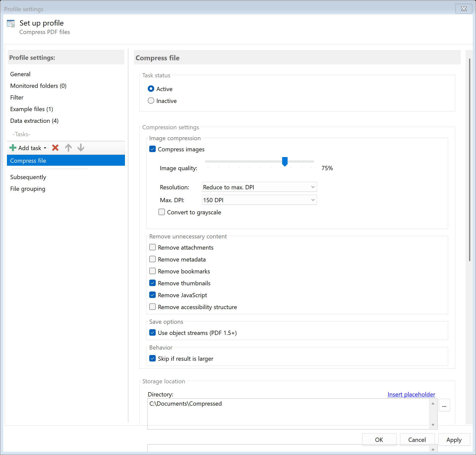The image size is (476, 455).
Task: Click directory field scroll down arrow
Action: point(433,425)
